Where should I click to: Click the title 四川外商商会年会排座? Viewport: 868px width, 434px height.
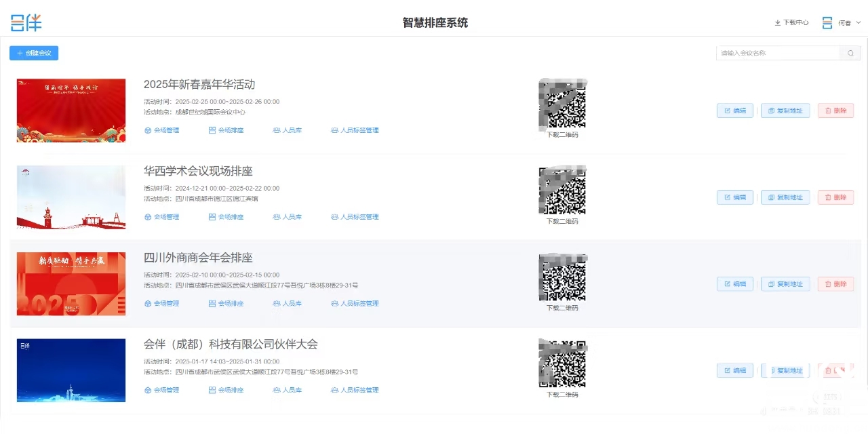pyautogui.click(x=198, y=258)
